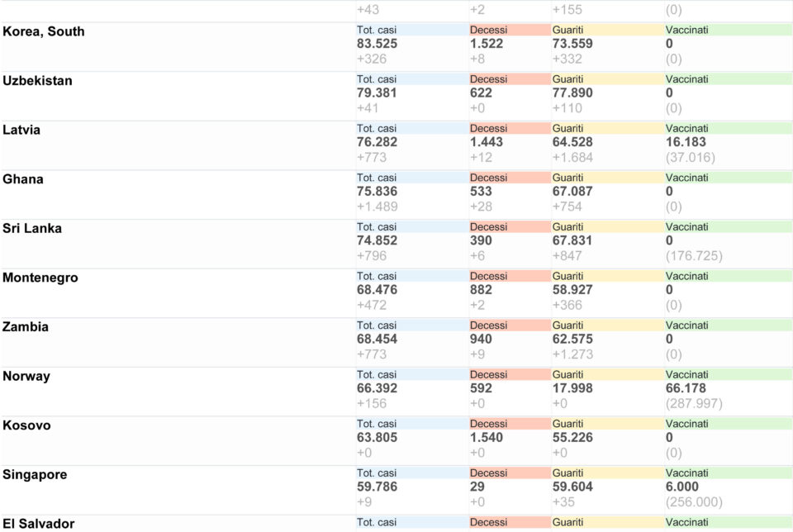Click Ghana's total cases value 75.836
This screenshot has width=793, height=532.
click(377, 191)
